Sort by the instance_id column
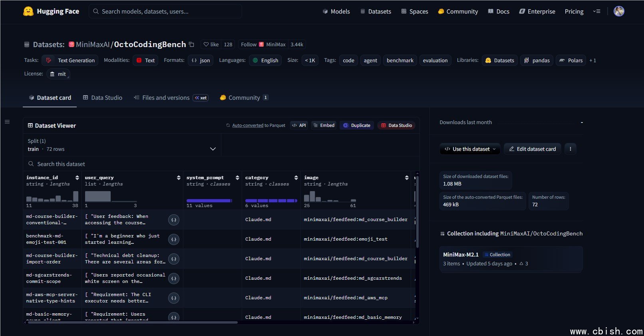The height and width of the screenshot is (336, 644). coord(77,178)
